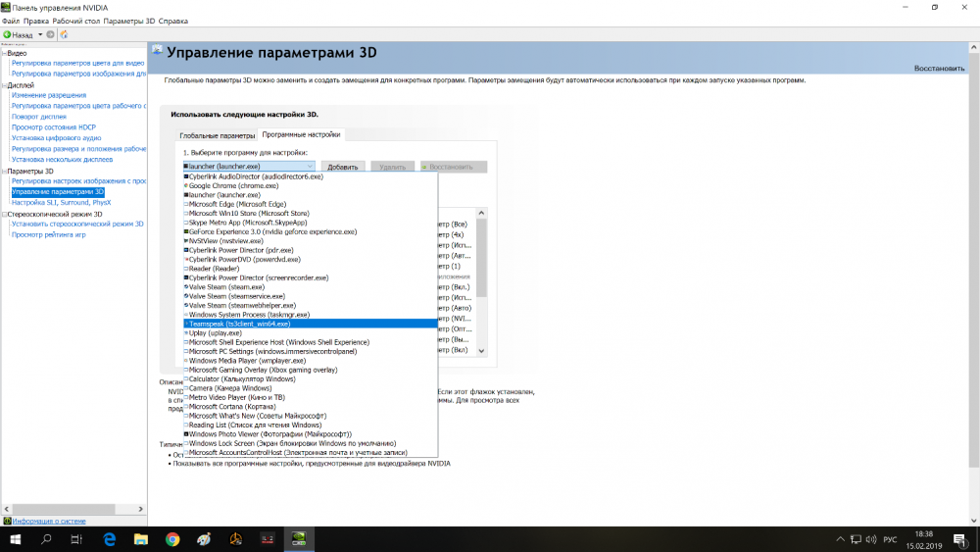This screenshot has width=980, height=552.
Task: Choose Teamspeak (ts3client_win64.exe) entry
Action: pyautogui.click(x=311, y=324)
